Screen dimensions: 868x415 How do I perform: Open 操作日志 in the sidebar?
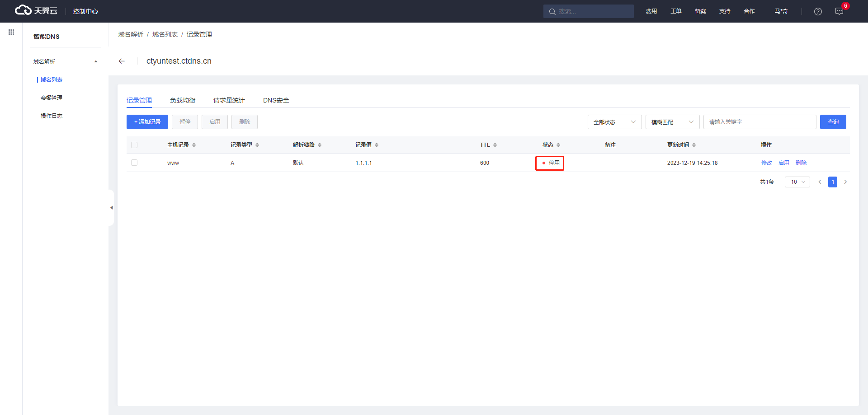coord(52,116)
